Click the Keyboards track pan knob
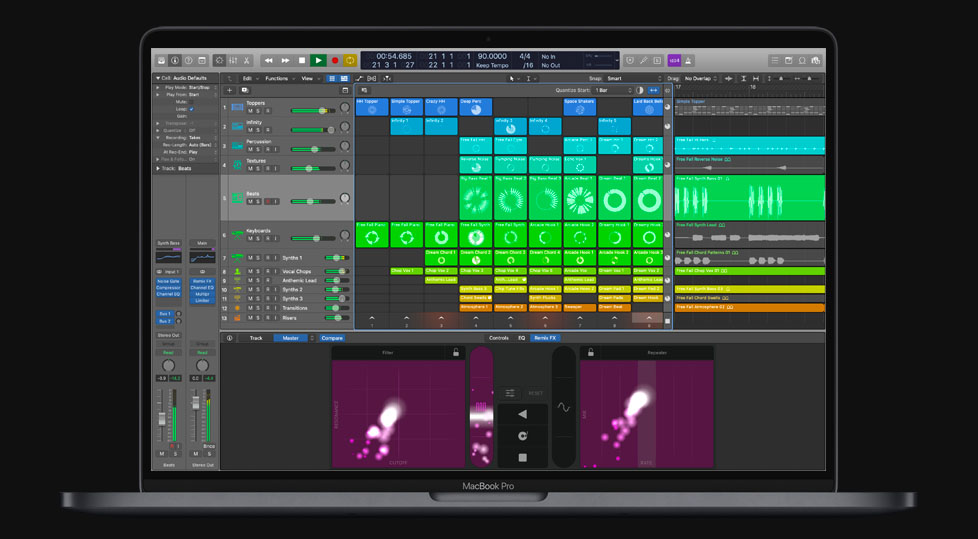 [345, 235]
